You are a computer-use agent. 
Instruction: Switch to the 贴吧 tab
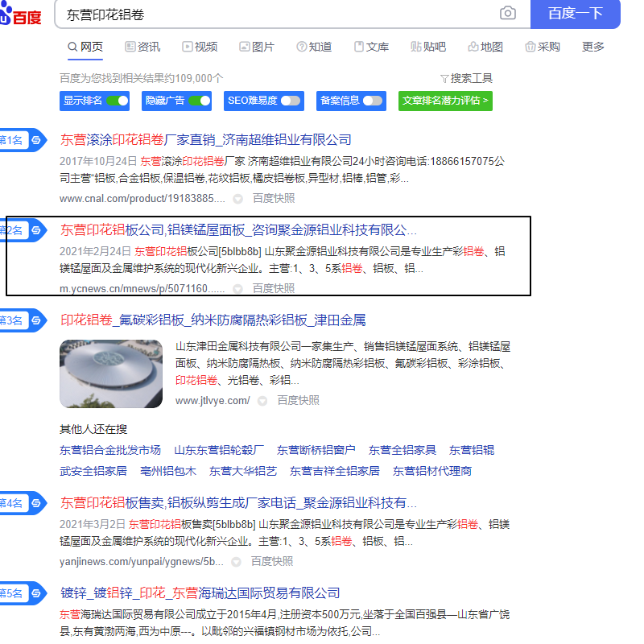click(428, 47)
